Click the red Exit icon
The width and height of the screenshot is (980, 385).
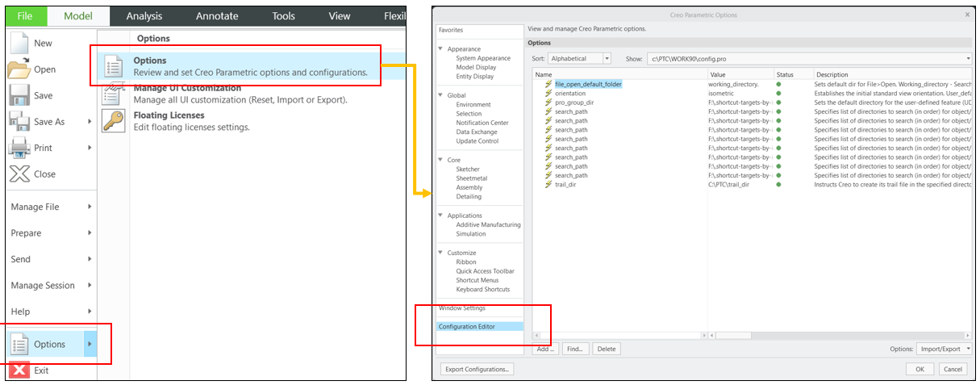[19, 370]
